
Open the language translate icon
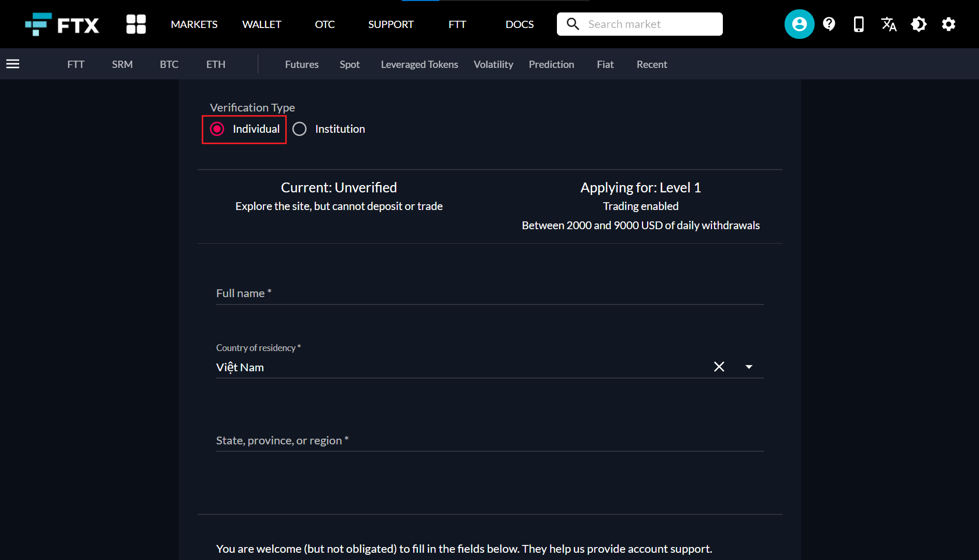(x=889, y=24)
